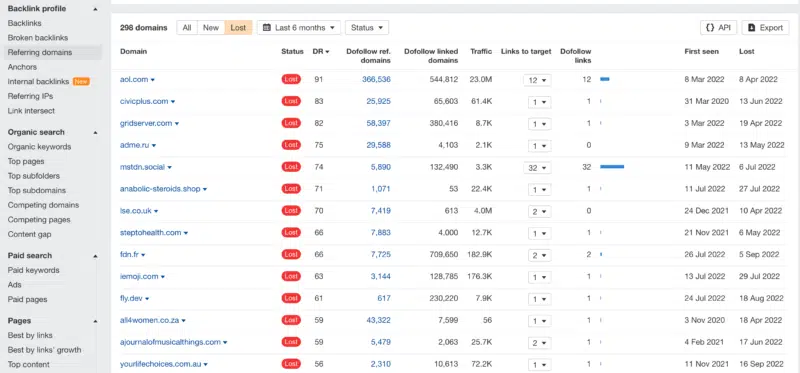Screen dimensions: 800x373
Task: Open the Referring IPs report
Action: click(30, 96)
